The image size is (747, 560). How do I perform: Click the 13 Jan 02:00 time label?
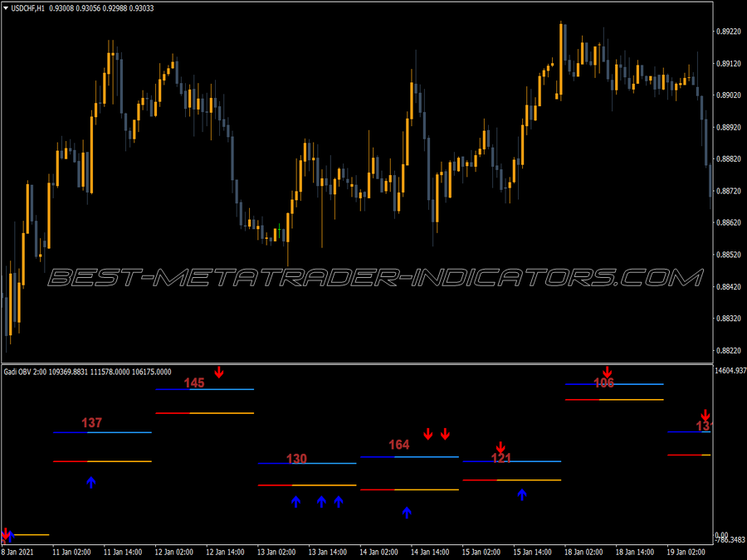coord(276,552)
